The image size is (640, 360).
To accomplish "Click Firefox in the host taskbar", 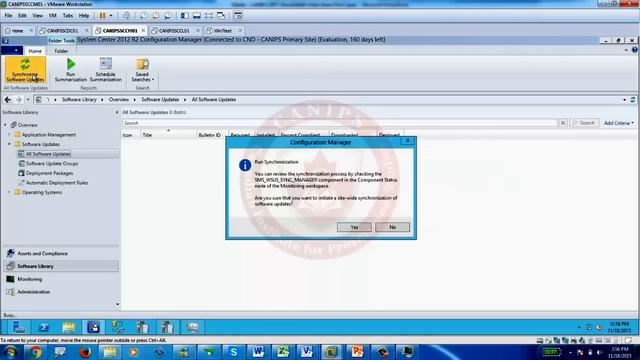I will [85, 352].
